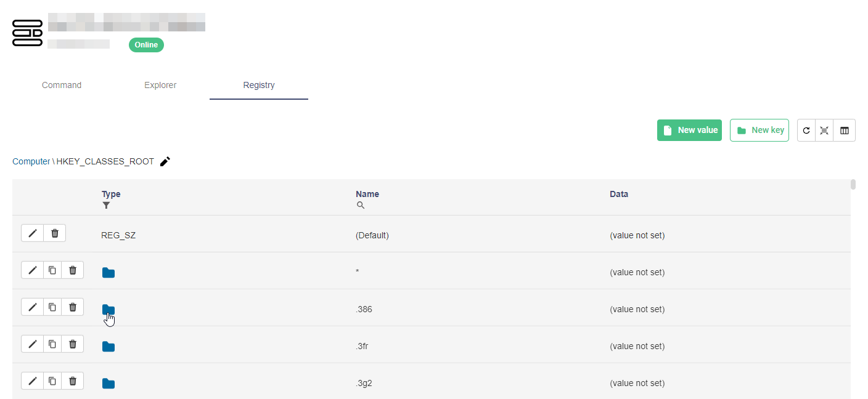Screen dimensions: 868x399
Task: Select the Registry tab
Action: (x=259, y=85)
